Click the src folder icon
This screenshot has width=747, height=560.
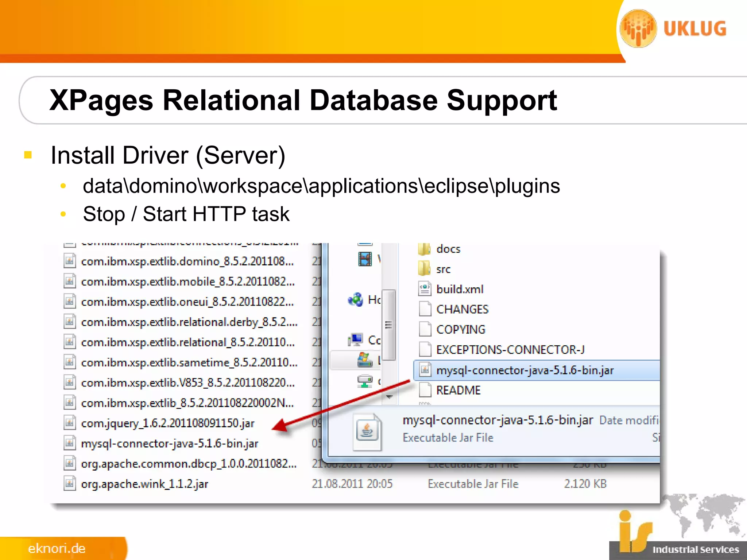click(x=424, y=269)
